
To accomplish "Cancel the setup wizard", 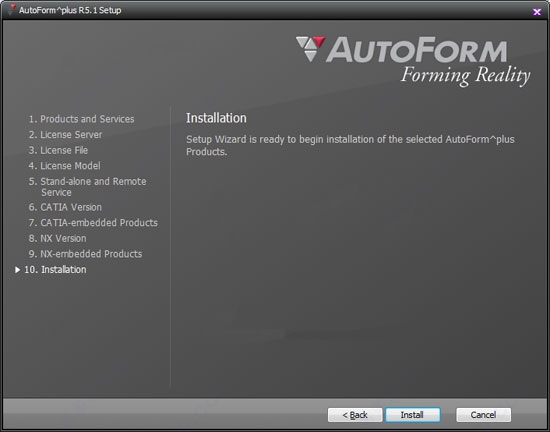I will (x=483, y=415).
